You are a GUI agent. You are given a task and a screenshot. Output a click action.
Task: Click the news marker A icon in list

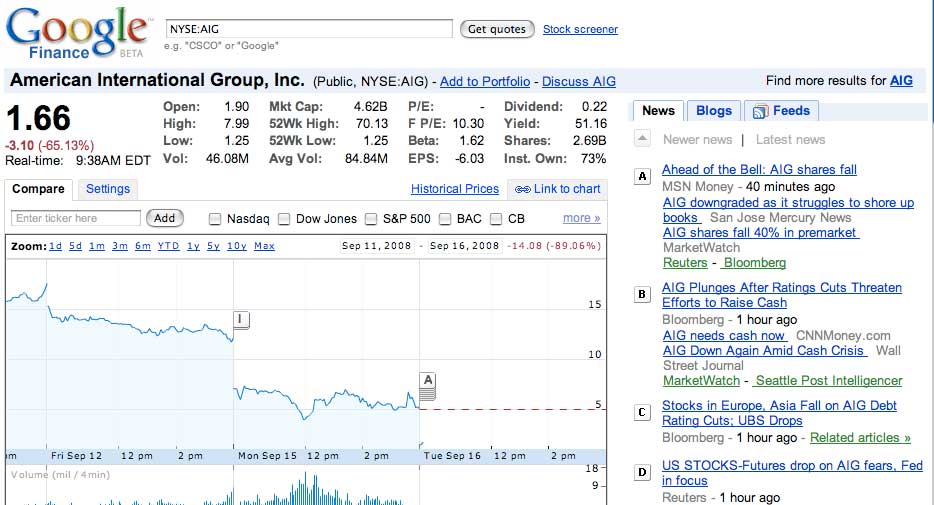coord(643,177)
